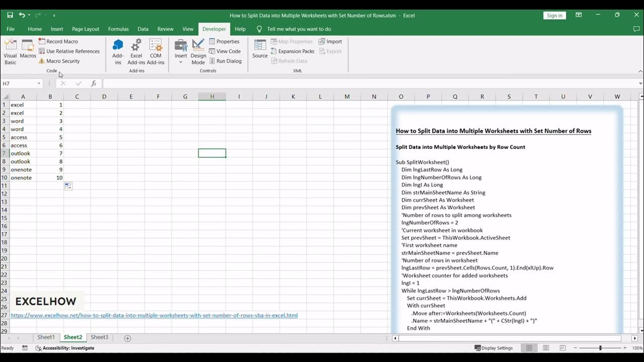Image resolution: width=644 pixels, height=362 pixels.
Task: Click the XML Source icon
Action: coord(260,49)
